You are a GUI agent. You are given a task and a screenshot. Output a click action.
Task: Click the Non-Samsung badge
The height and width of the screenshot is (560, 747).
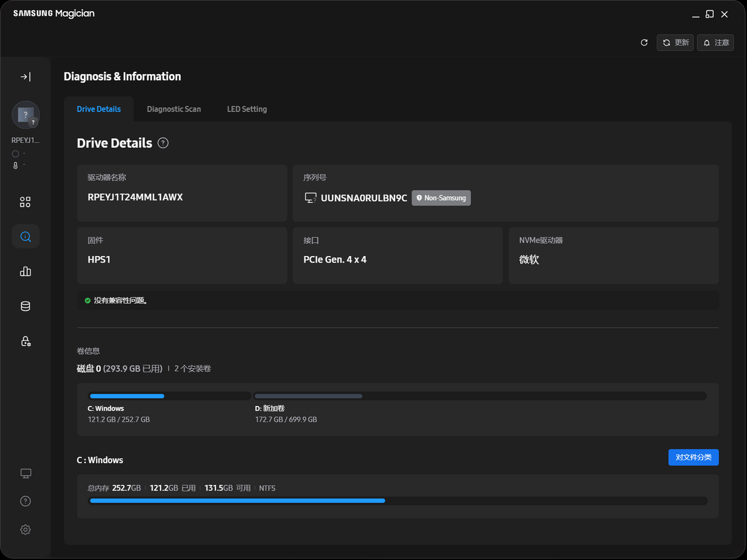tap(441, 198)
